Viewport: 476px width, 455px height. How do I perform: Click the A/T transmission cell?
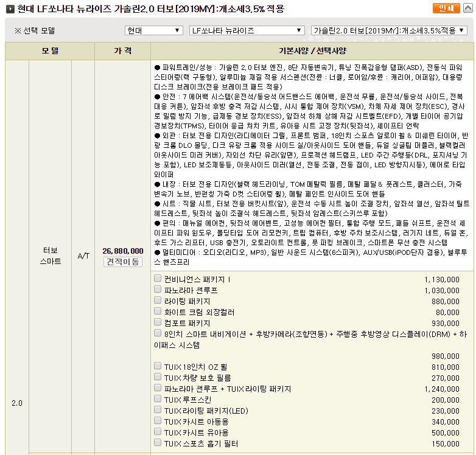[83, 256]
